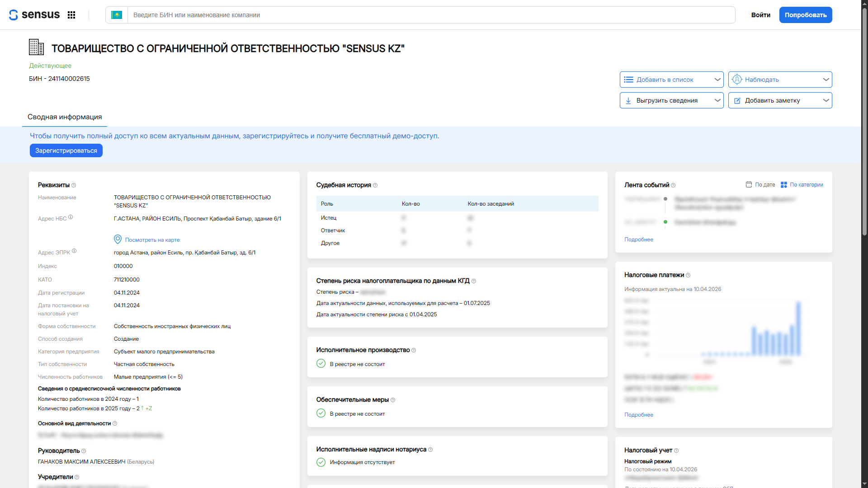The width and height of the screenshot is (868, 488).
Task: Click Войти in the top bar
Action: (x=760, y=14)
